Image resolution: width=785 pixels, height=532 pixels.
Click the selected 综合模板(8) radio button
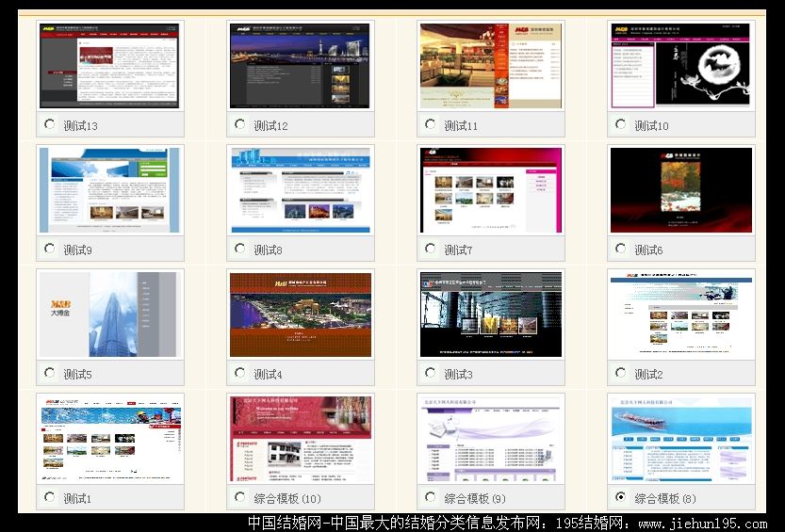click(620, 497)
